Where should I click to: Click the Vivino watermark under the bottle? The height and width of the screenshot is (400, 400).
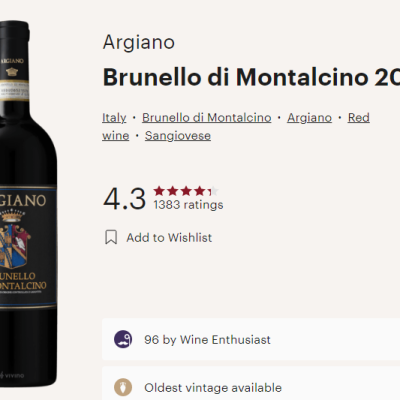point(12,375)
